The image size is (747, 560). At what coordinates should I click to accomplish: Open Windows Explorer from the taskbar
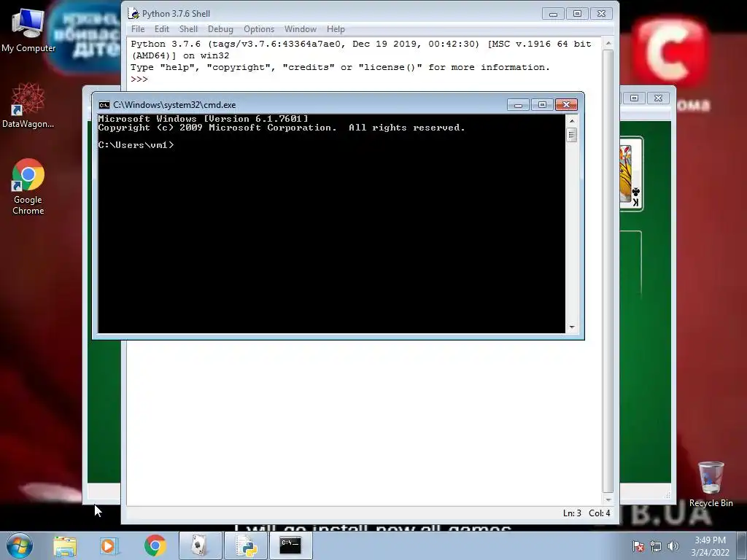coord(65,545)
